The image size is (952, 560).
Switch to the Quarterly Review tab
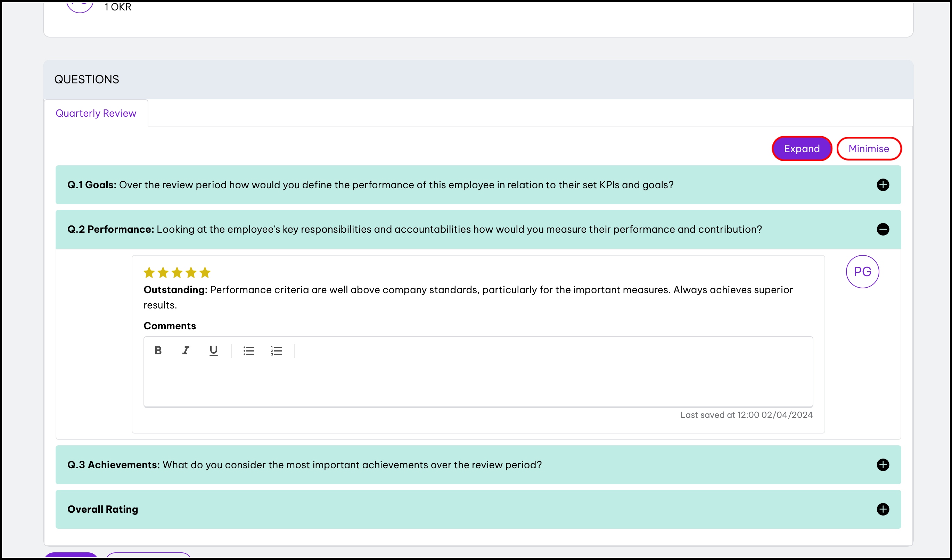pyautogui.click(x=96, y=113)
